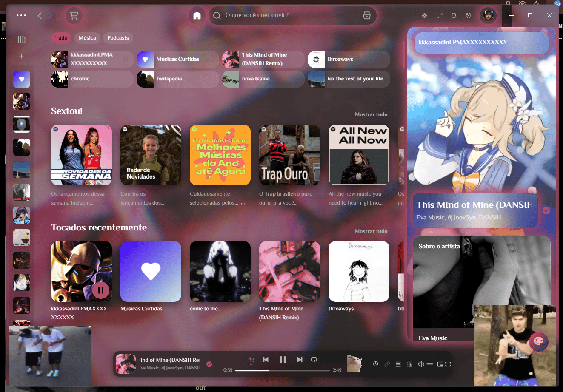Go to Home via house icon
The height and width of the screenshot is (392, 563).
[197, 16]
